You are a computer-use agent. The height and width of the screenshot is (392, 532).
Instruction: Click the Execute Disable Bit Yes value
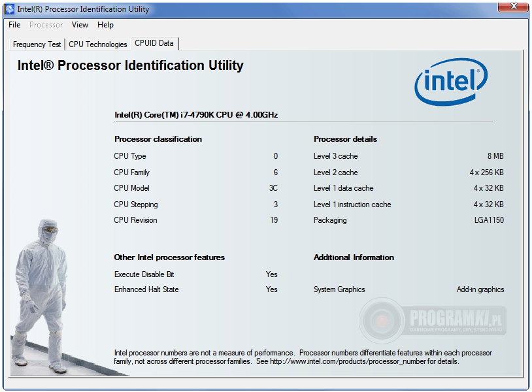pyautogui.click(x=271, y=274)
